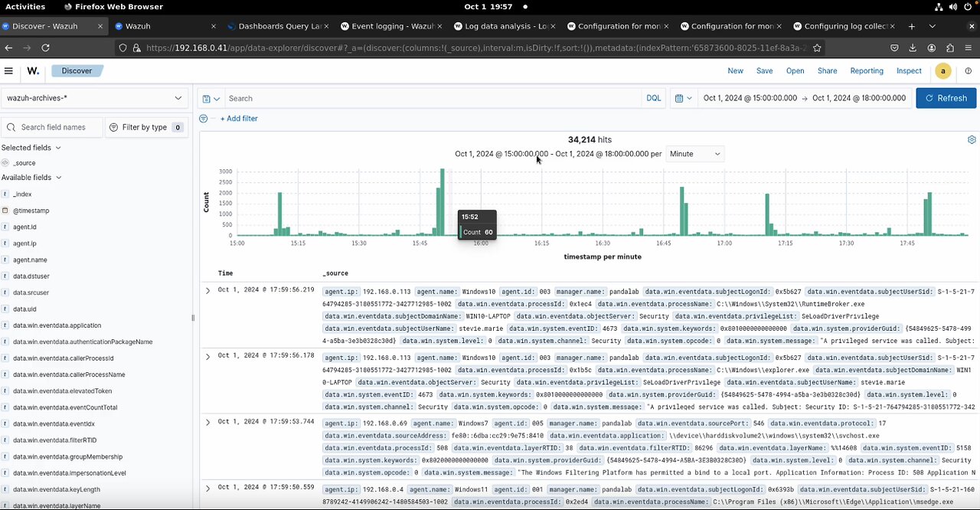
Task: Open Activities overview
Action: 25,6
